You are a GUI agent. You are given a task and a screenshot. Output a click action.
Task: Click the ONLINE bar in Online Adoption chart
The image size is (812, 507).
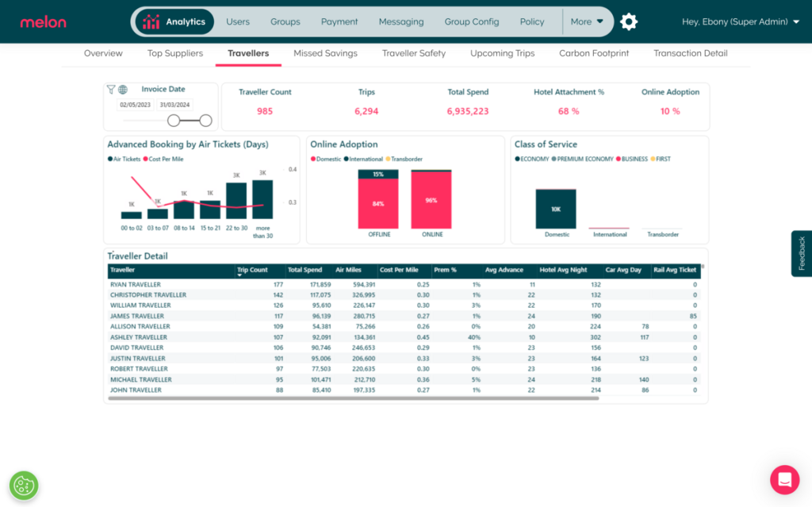point(431,200)
